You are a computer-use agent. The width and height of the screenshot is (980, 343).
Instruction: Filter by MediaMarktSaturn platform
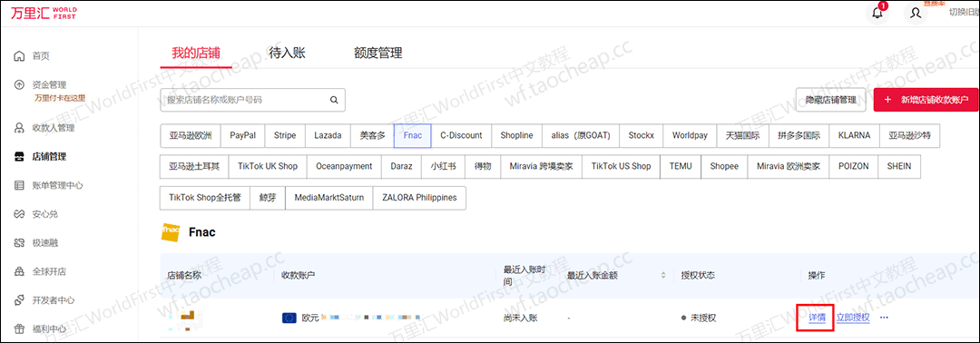[x=328, y=198]
